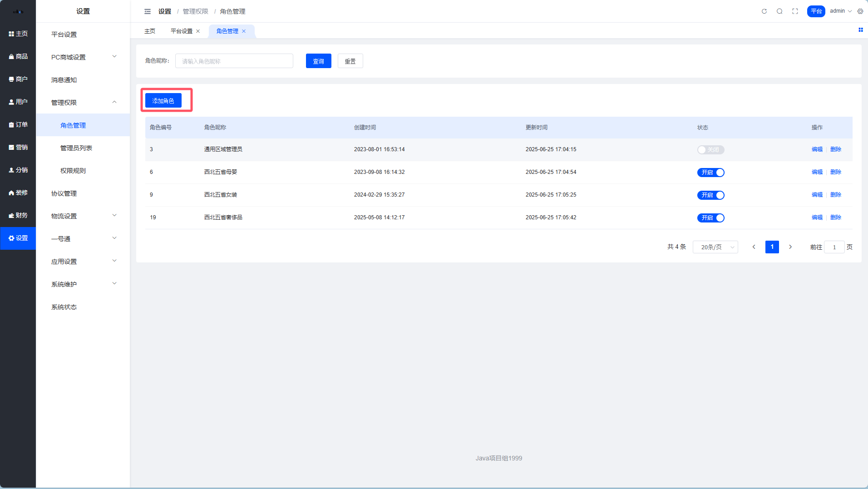Viewport: 868px width, 489px height.
Task: Open the search icon in header
Action: click(779, 11)
